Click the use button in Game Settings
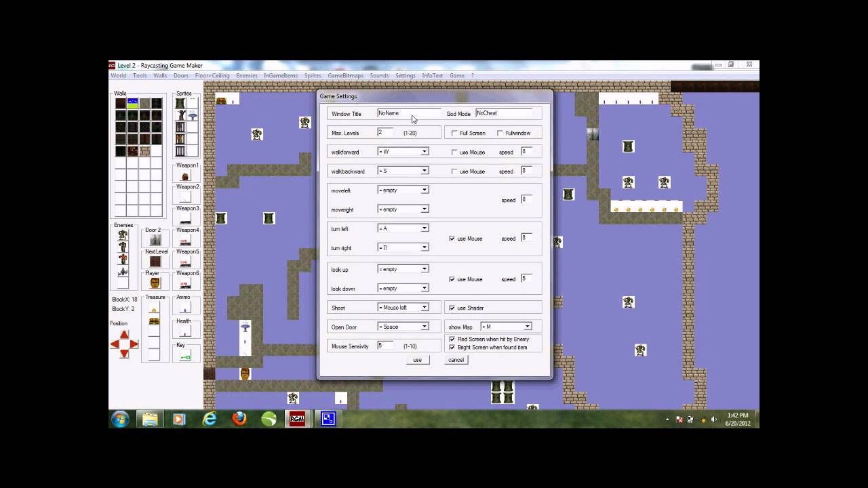This screenshot has height=488, width=868. coord(418,360)
